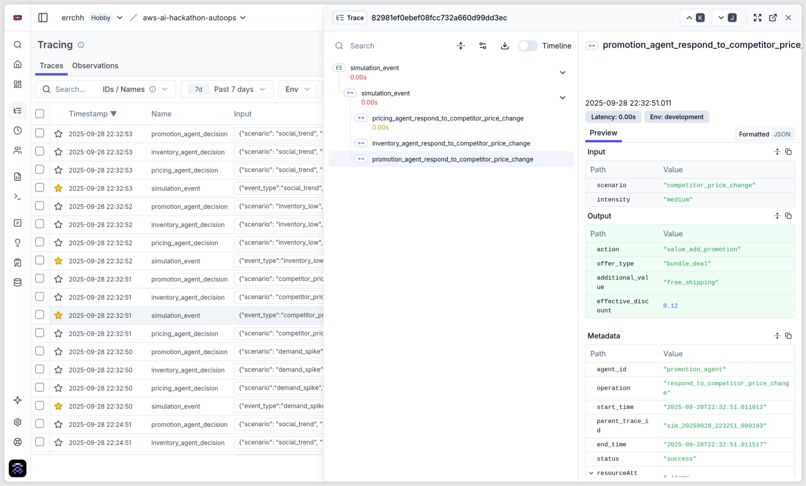This screenshot has height=486, width=806.
Task: Check the 22:32:52 simulation_event row
Action: click(x=40, y=260)
